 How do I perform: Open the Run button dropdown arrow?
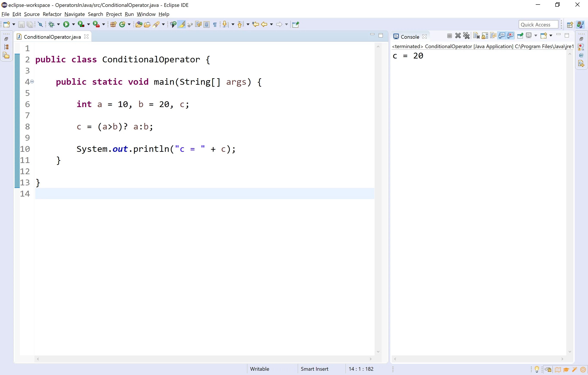tap(73, 24)
